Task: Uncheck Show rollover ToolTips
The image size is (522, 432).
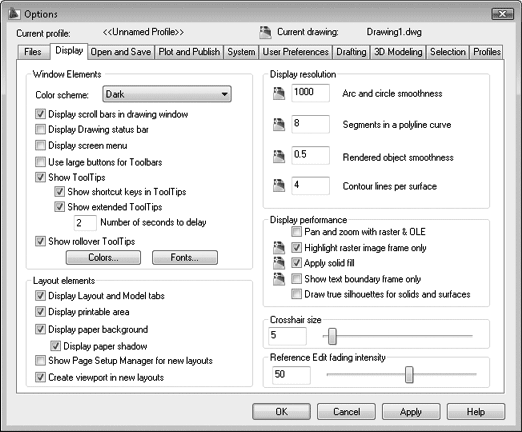Action: [40, 241]
